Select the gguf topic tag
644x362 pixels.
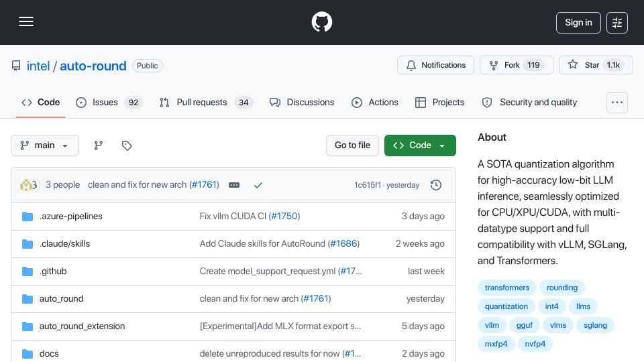point(524,326)
